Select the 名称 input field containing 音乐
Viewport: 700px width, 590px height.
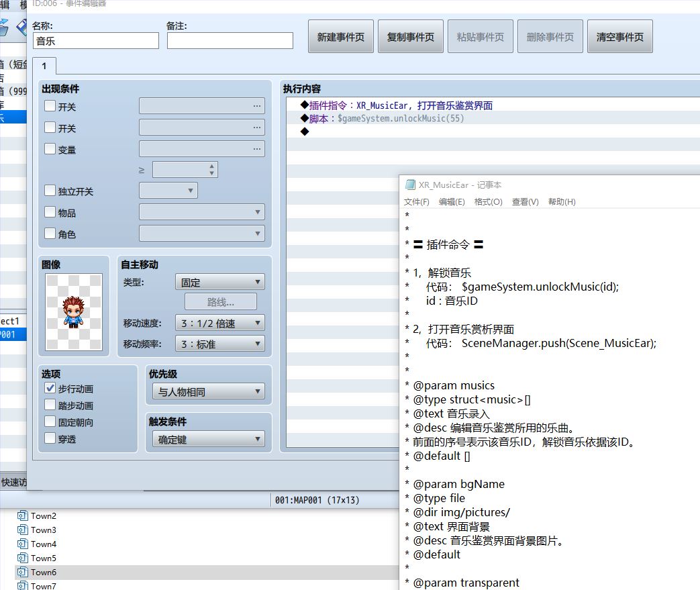point(96,41)
